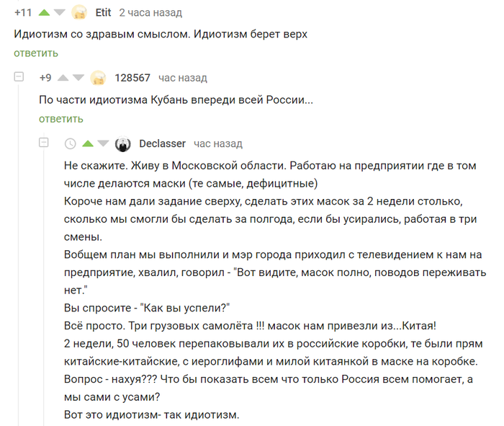Upvote Declasser's comment with the green arrow

(89, 143)
